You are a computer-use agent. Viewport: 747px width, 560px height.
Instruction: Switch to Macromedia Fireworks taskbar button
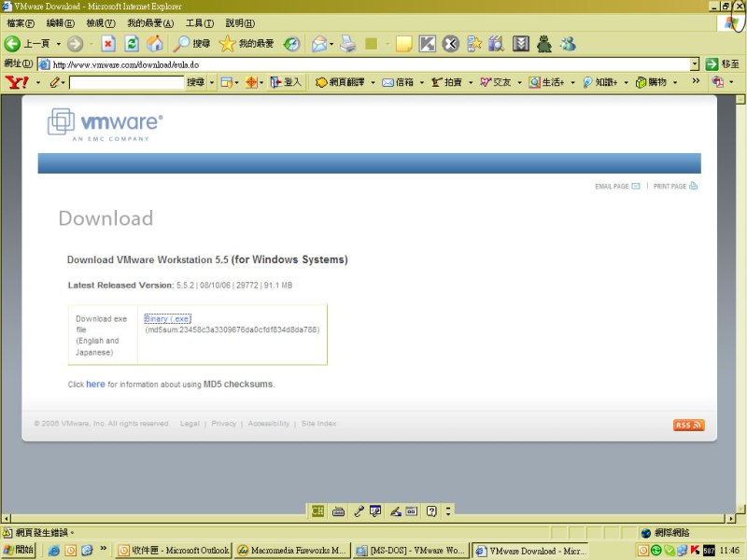tap(292, 551)
